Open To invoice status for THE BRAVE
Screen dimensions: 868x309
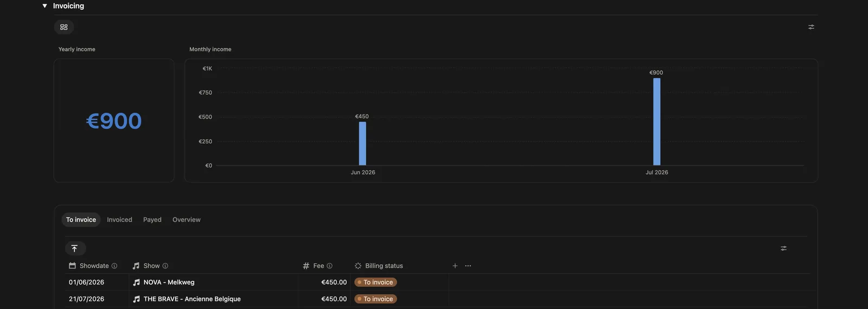(x=375, y=299)
